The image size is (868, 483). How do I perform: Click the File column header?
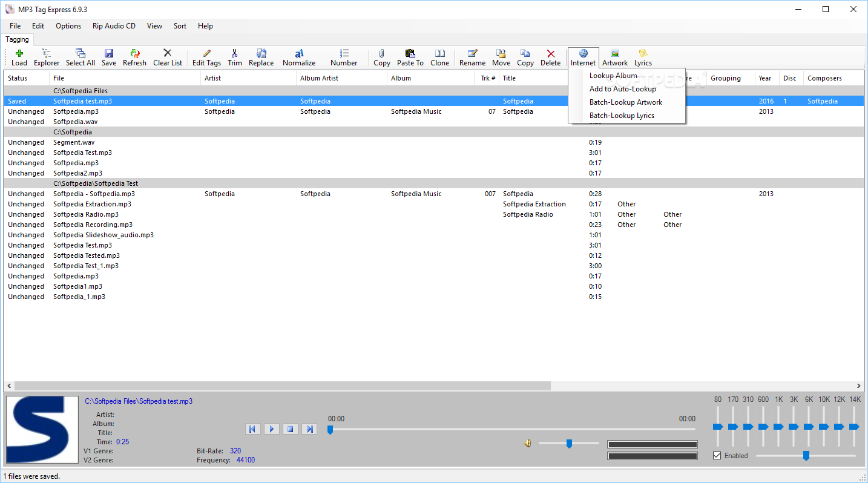pyautogui.click(x=125, y=78)
